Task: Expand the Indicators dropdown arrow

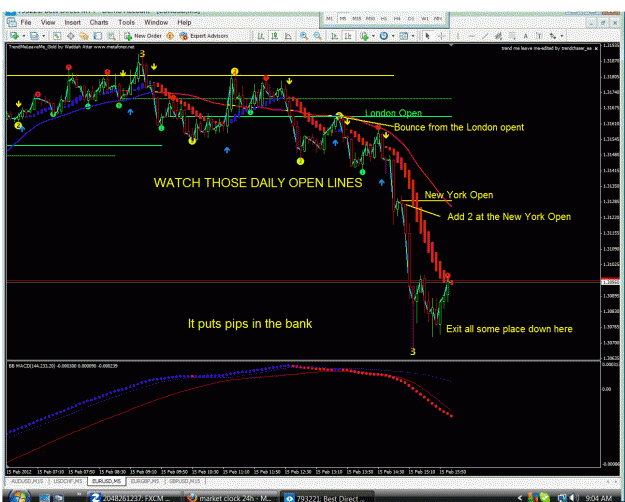Action: pyautogui.click(x=373, y=36)
